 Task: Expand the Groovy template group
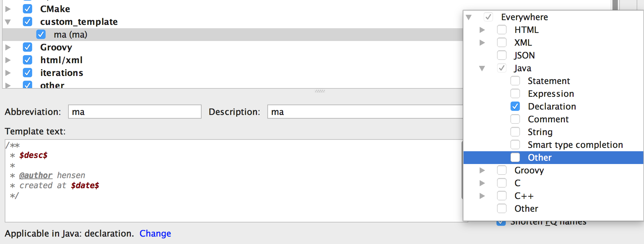8,47
